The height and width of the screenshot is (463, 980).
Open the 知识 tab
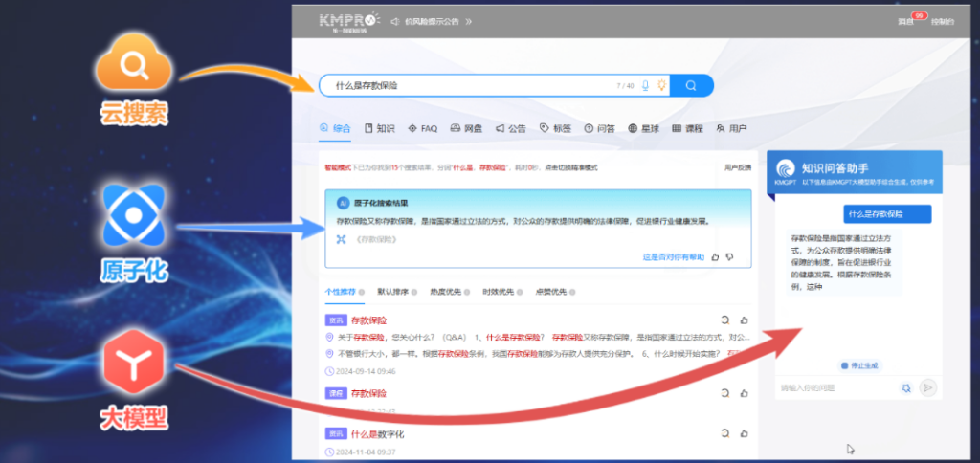(x=380, y=128)
